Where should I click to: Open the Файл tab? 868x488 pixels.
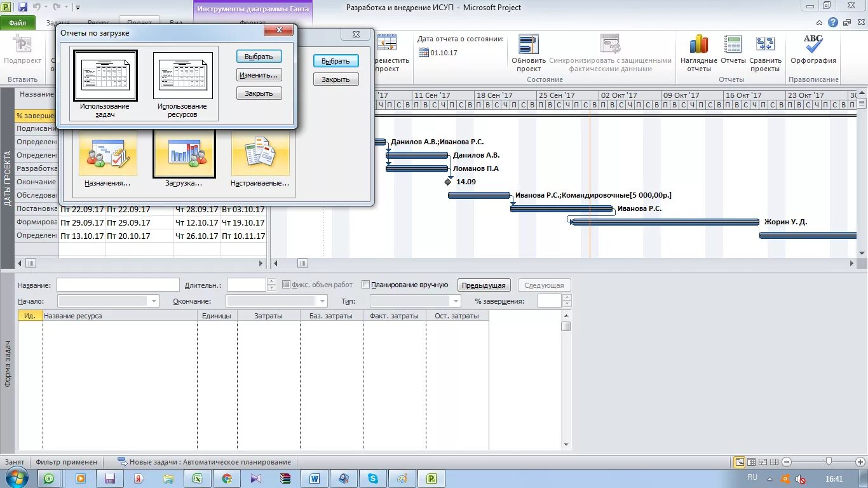click(x=18, y=23)
